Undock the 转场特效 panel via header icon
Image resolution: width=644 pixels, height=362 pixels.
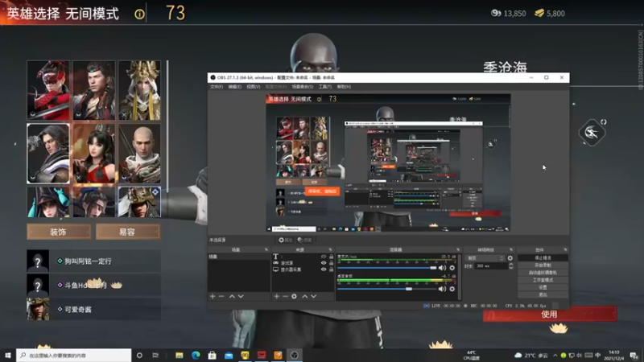511,249
